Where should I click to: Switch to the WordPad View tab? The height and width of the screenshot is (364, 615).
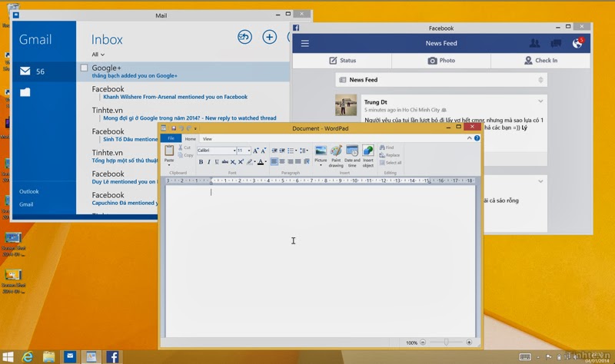[208, 139]
